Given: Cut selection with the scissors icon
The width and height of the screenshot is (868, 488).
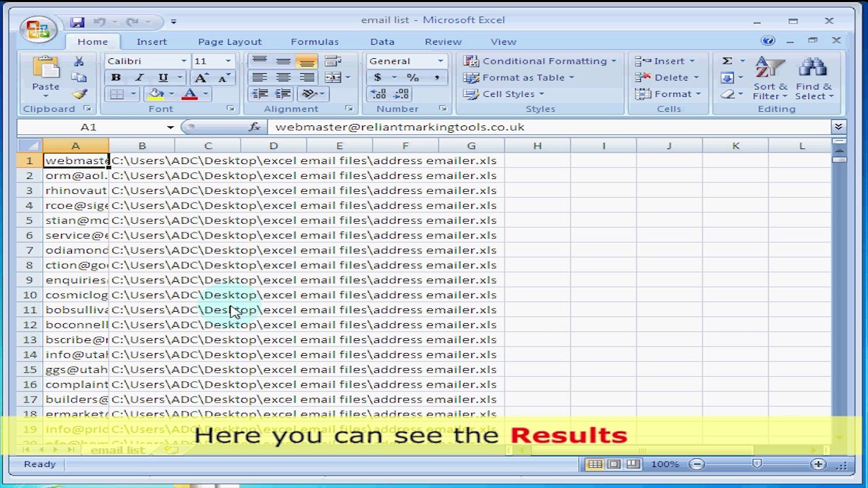Looking at the screenshot, I should pos(79,62).
